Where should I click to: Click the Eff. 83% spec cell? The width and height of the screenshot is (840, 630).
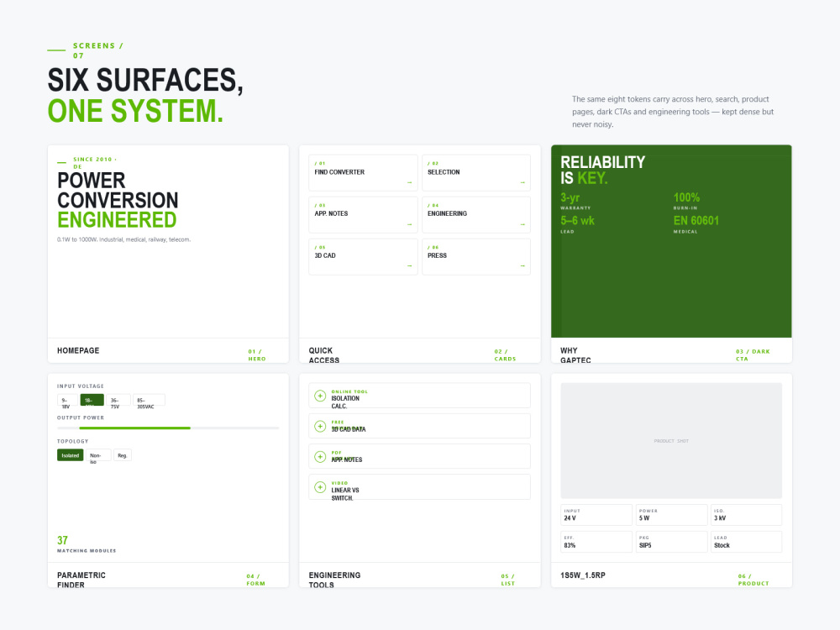[x=596, y=542]
